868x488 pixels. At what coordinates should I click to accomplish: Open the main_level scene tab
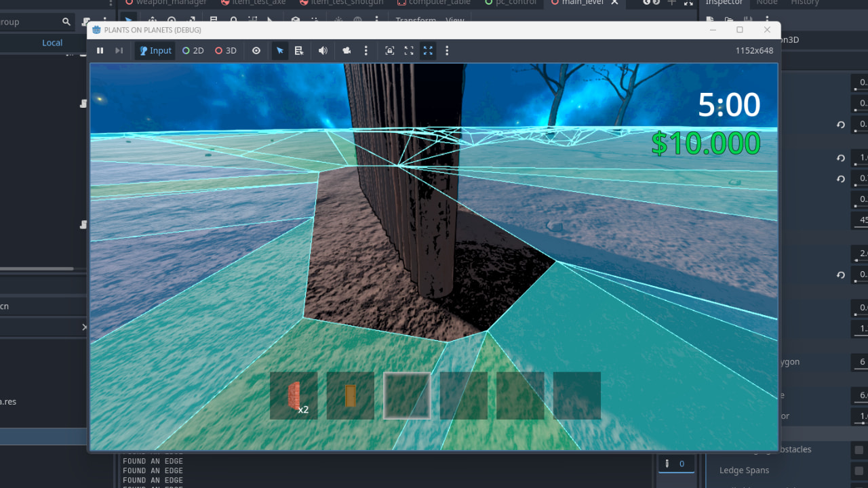click(582, 3)
